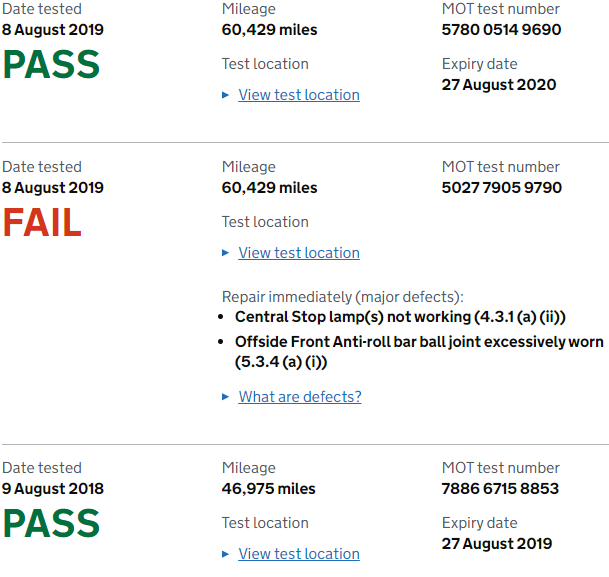Expand the triangle beside the FAIL test location
The height and width of the screenshot is (577, 609).
[x=226, y=253]
